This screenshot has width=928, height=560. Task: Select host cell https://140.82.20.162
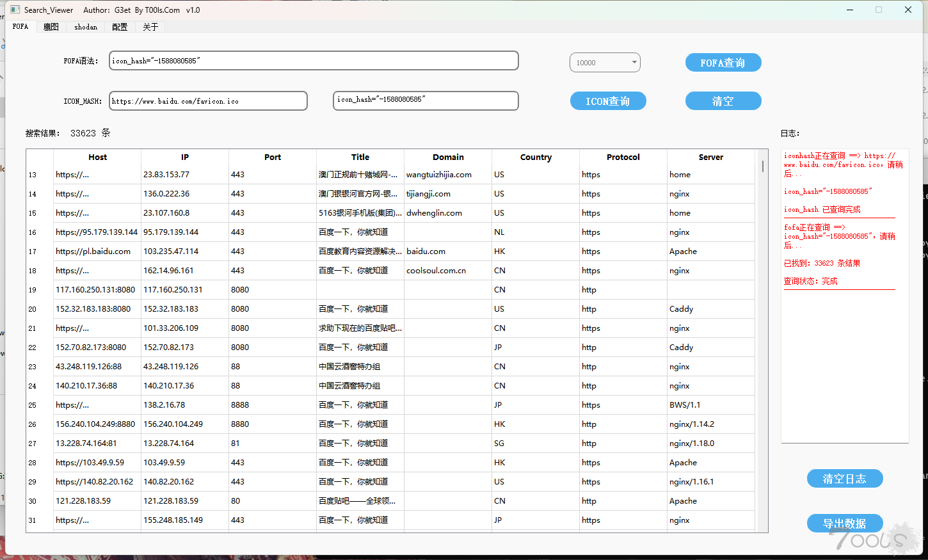click(97, 482)
